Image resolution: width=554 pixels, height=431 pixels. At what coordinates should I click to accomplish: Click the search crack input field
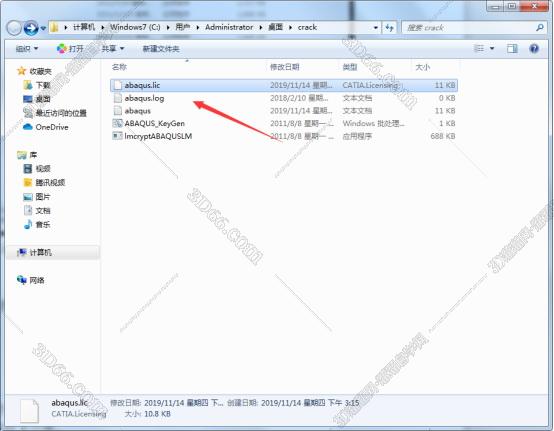468,28
